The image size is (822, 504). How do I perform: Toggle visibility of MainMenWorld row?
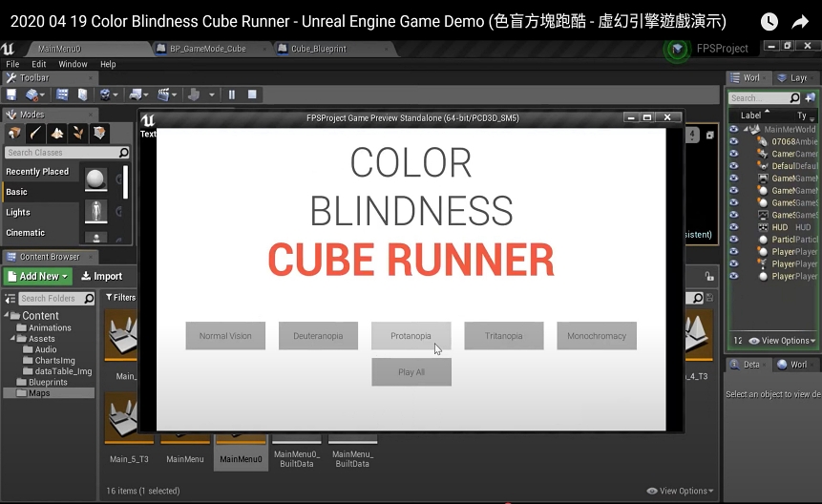pos(734,129)
